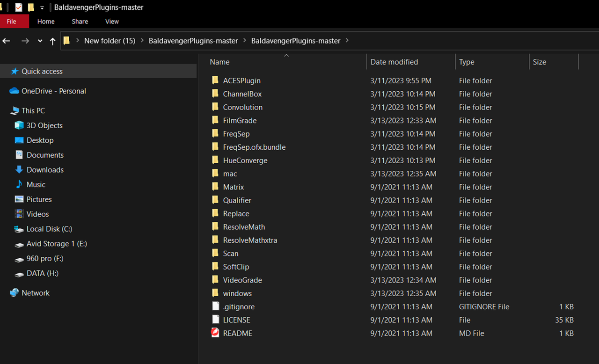The image size is (599, 364).
Task: Click the Back navigation arrow
Action: click(x=7, y=41)
